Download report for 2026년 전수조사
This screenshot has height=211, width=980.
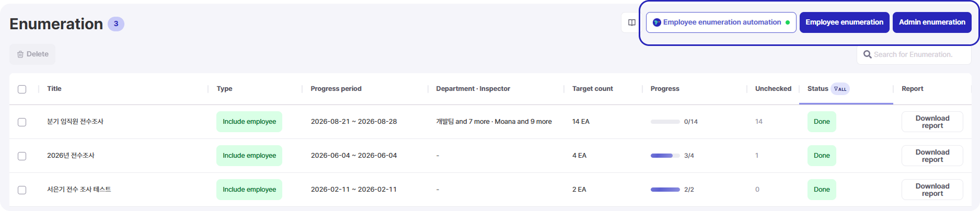(932, 156)
